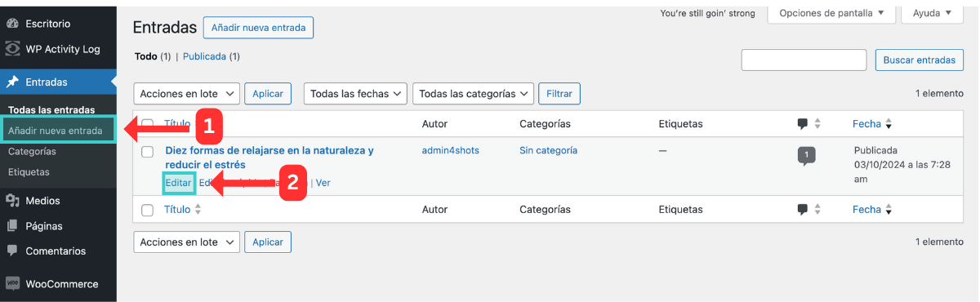Open the Diez formas de relajarse post title
Screen dimensions: 980x302
pos(269,158)
